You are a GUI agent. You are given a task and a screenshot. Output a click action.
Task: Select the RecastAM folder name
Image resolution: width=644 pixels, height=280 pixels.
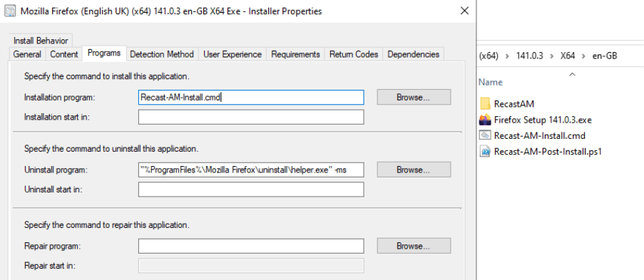pos(513,104)
